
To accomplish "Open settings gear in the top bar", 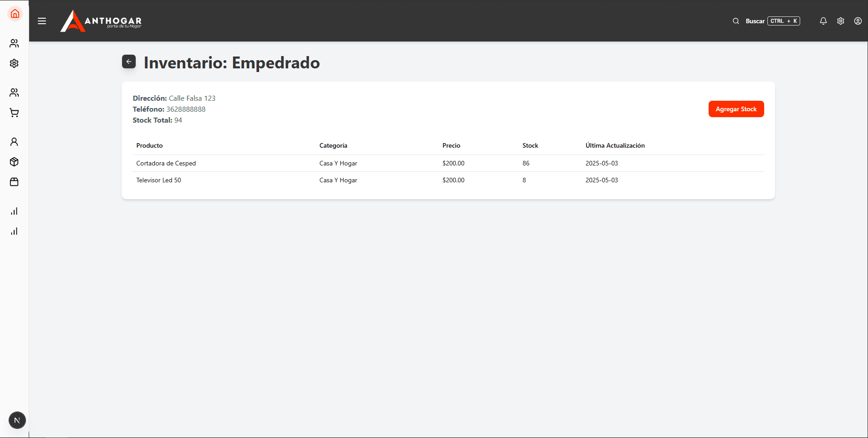I will (x=841, y=21).
